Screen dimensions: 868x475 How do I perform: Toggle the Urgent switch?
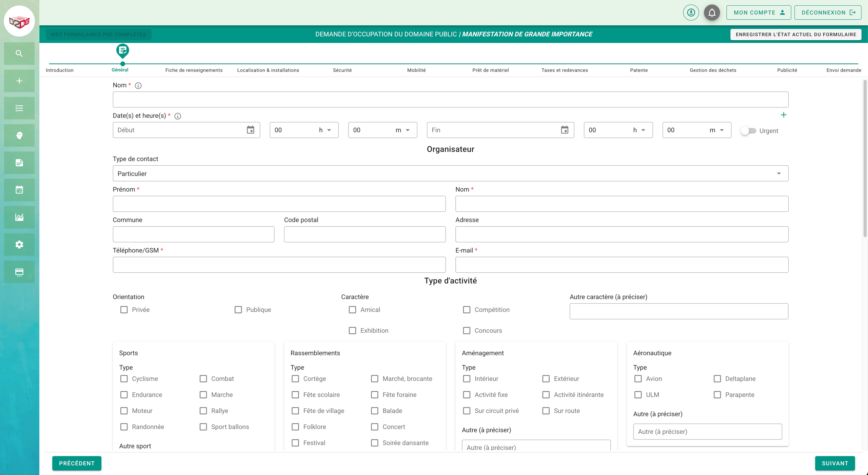click(748, 131)
